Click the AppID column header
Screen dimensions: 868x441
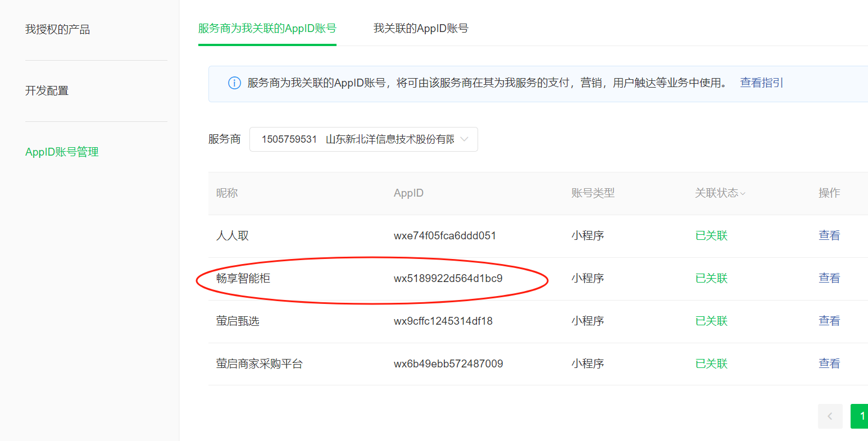pos(408,193)
